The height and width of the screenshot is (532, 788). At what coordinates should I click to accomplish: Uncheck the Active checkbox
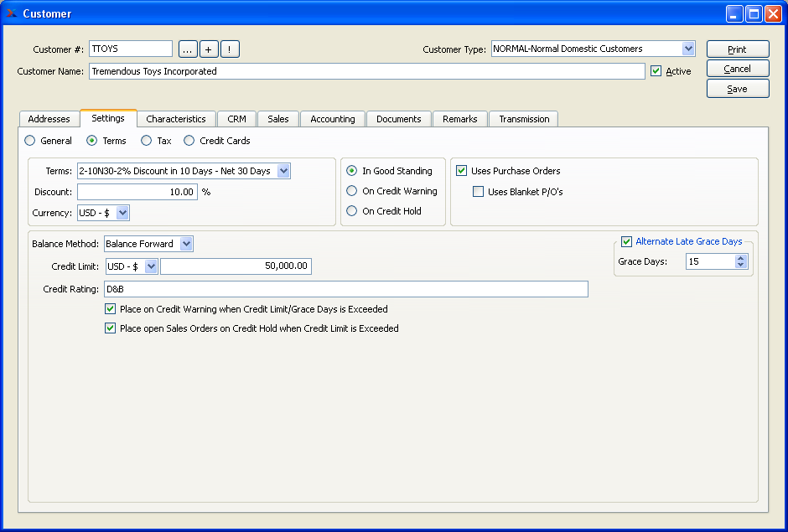[656, 71]
